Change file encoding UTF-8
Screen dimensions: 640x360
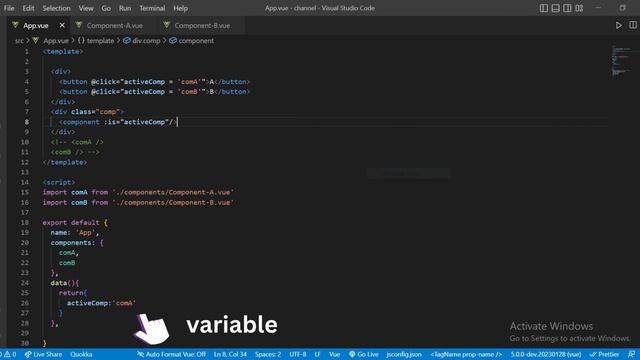(x=298, y=354)
